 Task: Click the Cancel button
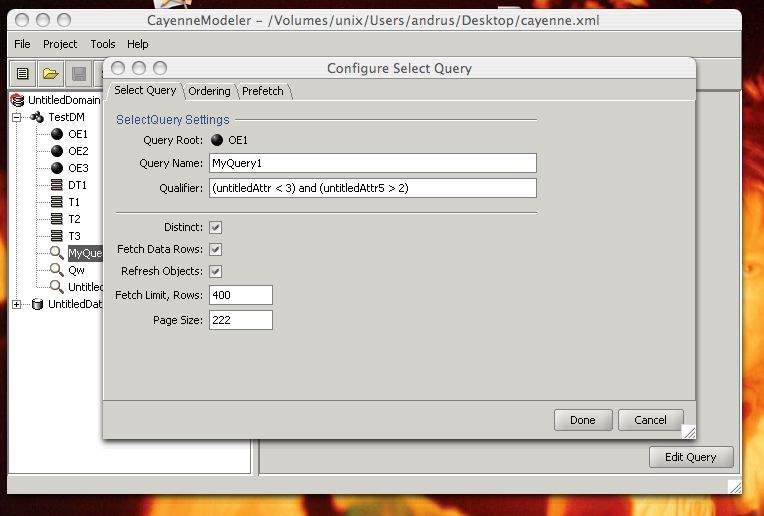(650, 420)
